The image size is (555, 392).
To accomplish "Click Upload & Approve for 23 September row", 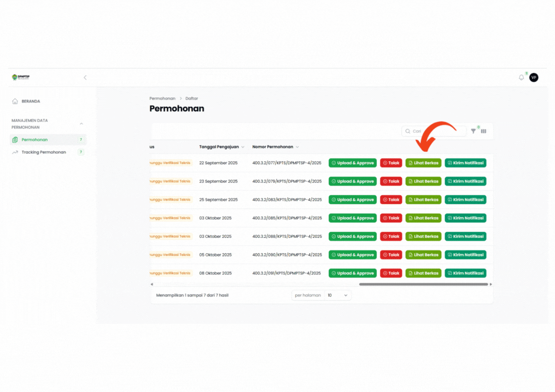I will point(352,181).
